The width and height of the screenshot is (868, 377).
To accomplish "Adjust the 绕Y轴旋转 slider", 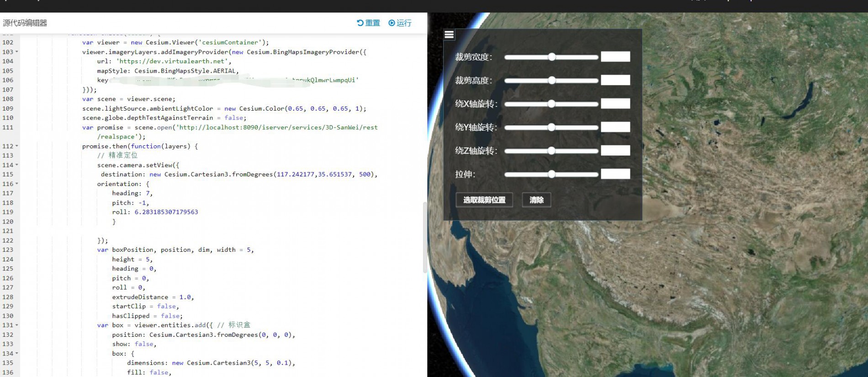I will point(551,127).
